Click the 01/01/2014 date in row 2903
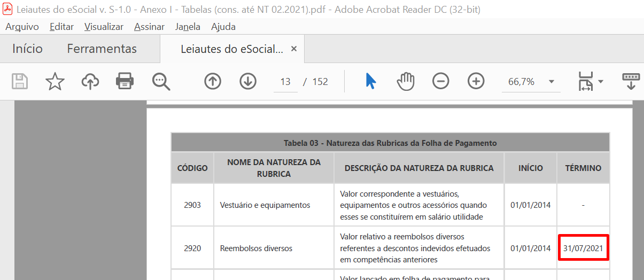 (x=531, y=205)
